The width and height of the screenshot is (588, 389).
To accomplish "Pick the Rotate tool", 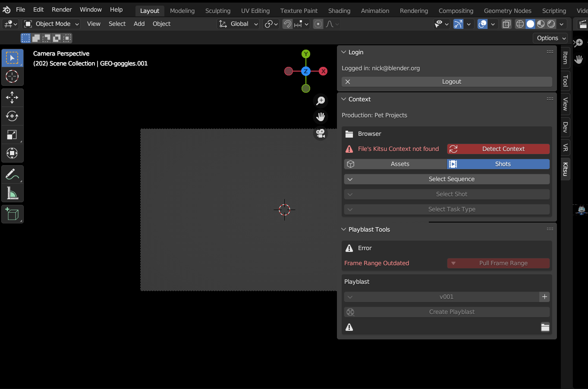I will coord(12,116).
